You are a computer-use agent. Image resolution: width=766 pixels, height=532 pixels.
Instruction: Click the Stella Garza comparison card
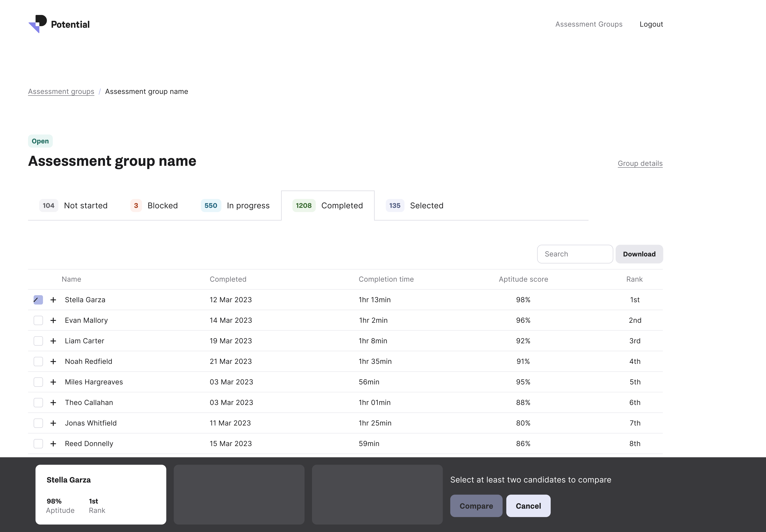tap(101, 494)
